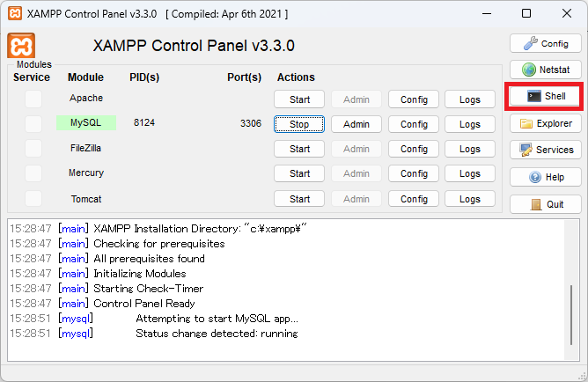The height and width of the screenshot is (382, 588).
Task: Click the green MySQL module label
Action: 86,122
